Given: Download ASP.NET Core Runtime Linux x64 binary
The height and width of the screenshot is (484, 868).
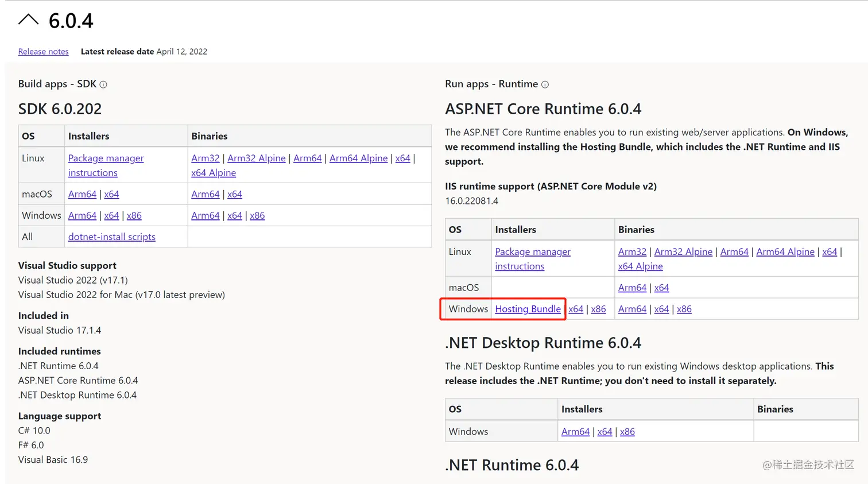Looking at the screenshot, I should (x=830, y=251).
